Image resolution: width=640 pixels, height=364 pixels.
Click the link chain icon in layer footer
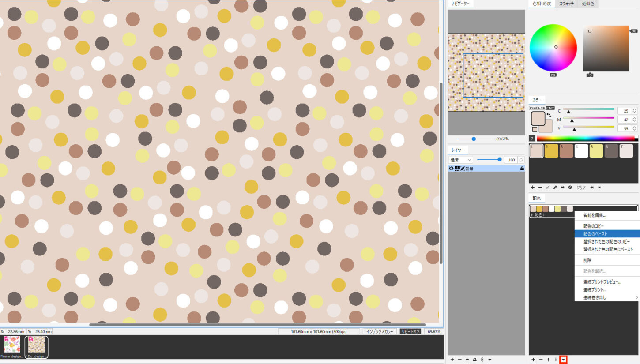click(482, 360)
